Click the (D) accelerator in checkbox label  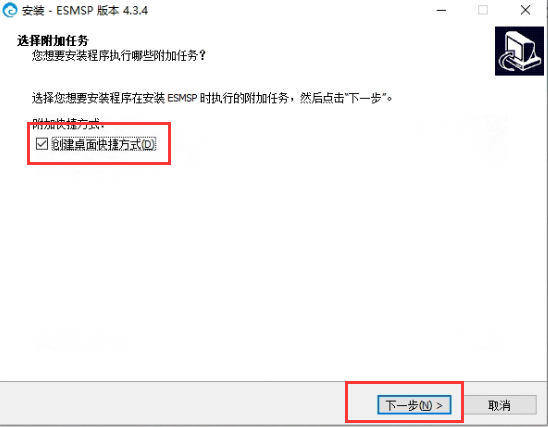pyautogui.click(x=147, y=144)
